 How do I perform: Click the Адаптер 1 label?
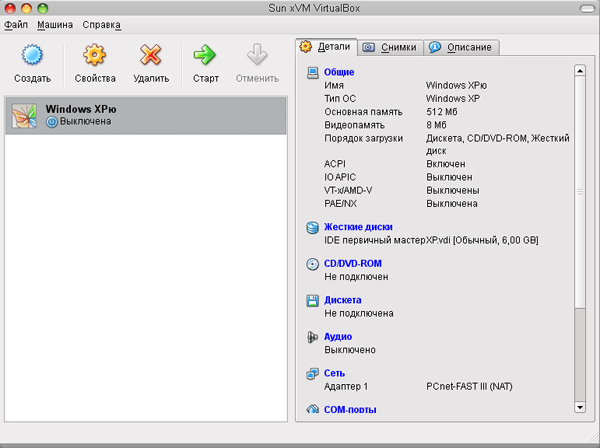click(x=346, y=386)
